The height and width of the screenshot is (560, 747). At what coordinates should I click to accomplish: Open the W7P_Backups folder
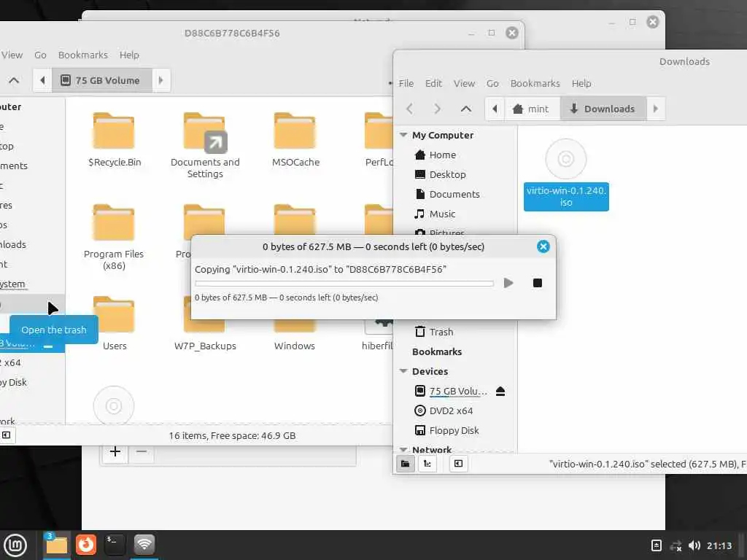tap(205, 333)
